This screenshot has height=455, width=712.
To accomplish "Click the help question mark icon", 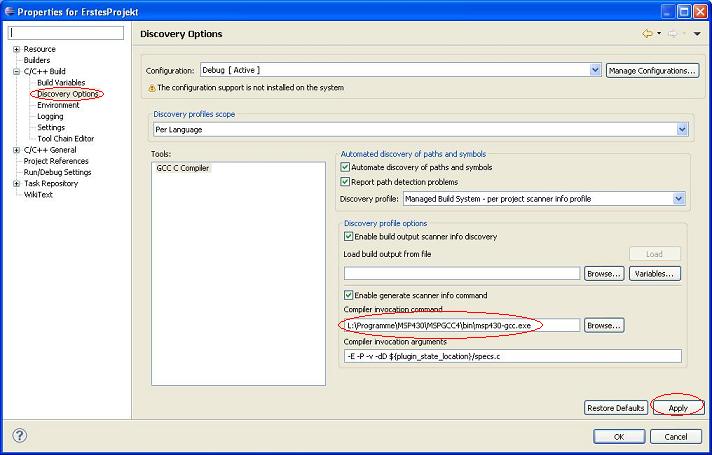I will pos(20,436).
